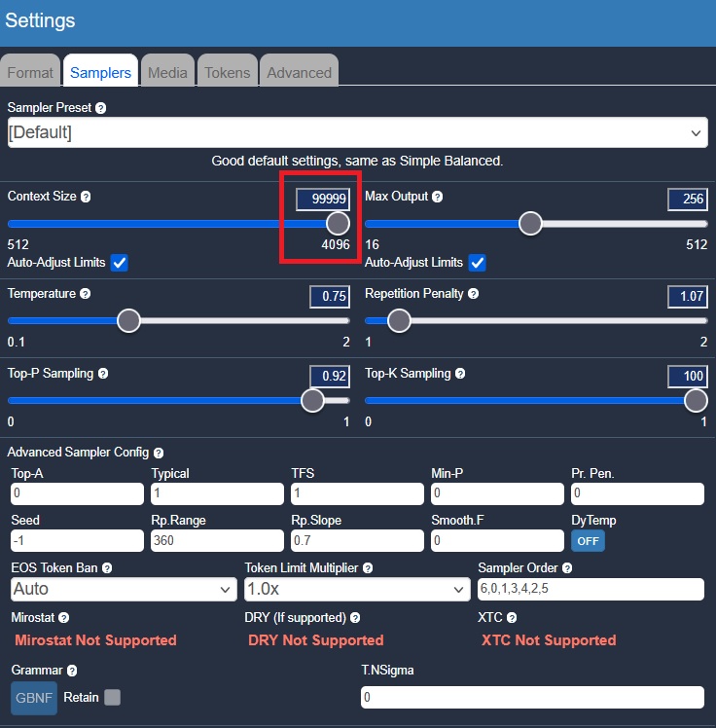The image size is (716, 728).
Task: Click the Repetition Penalty value box 1.07
Action: [688, 297]
